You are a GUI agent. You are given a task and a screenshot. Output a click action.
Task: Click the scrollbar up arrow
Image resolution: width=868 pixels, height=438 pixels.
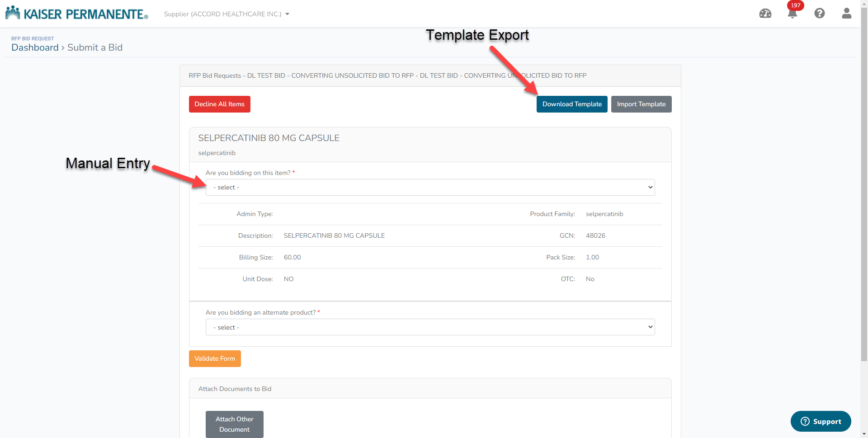[865, 3]
